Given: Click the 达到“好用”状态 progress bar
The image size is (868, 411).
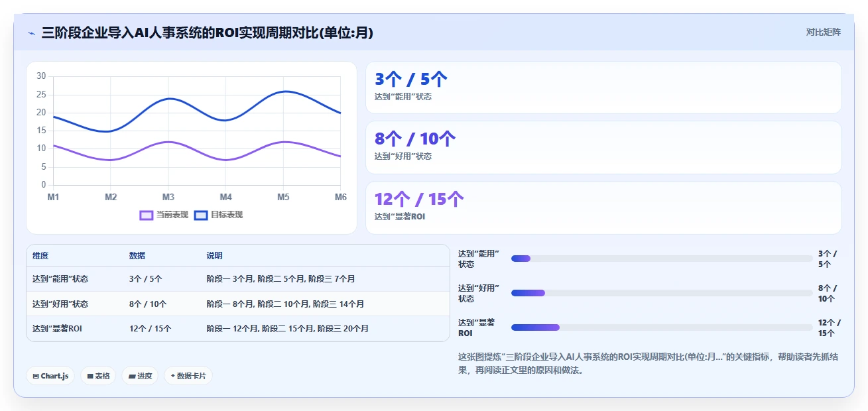Looking at the screenshot, I should 662,292.
